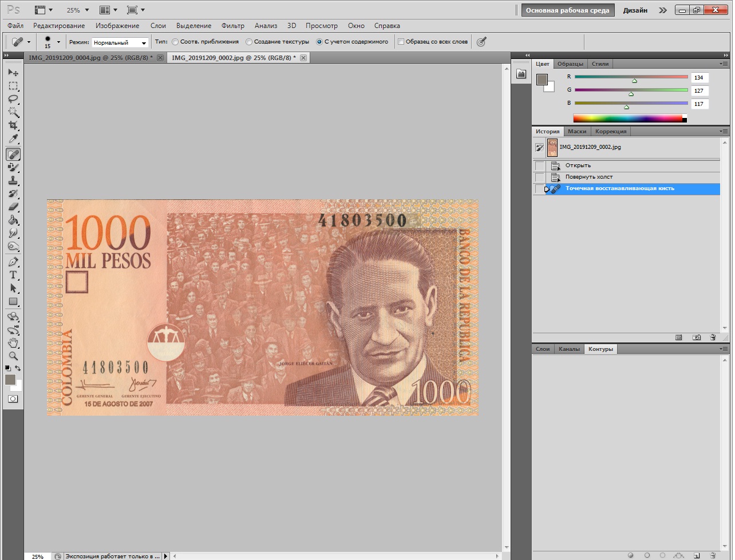Image resolution: width=735 pixels, height=560 pixels.
Task: Select the History Brush tool
Action: 13,194
